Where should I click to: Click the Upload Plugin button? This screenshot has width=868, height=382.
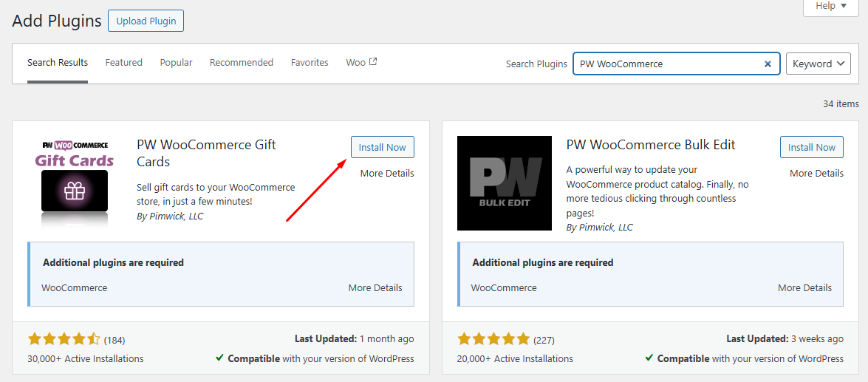click(146, 21)
